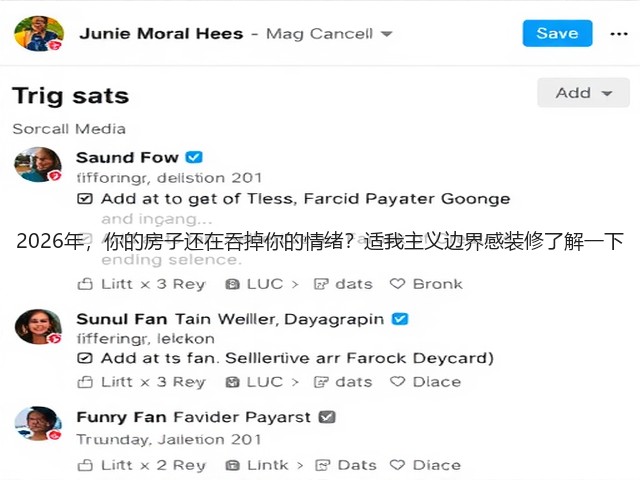Click the 'Liitt x 3 Rey' thumbs icon in first post

85,283
